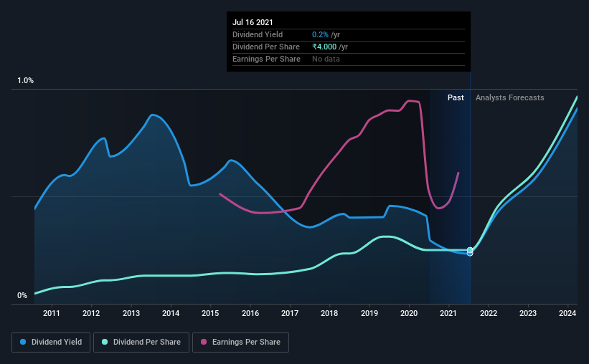The image size is (589, 364).
Task: Toggle the Dividend Yield legend series
Action: coord(51,343)
